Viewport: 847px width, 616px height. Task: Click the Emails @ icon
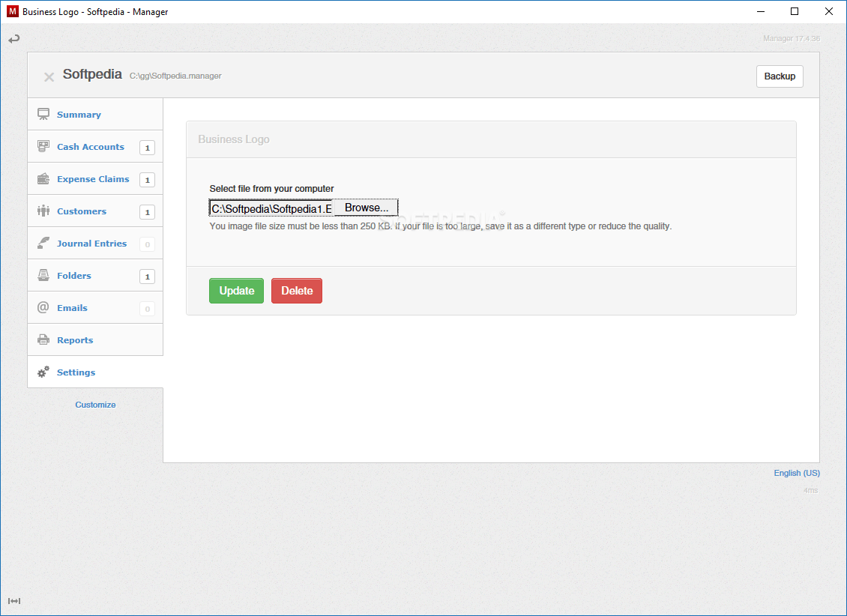tap(43, 308)
